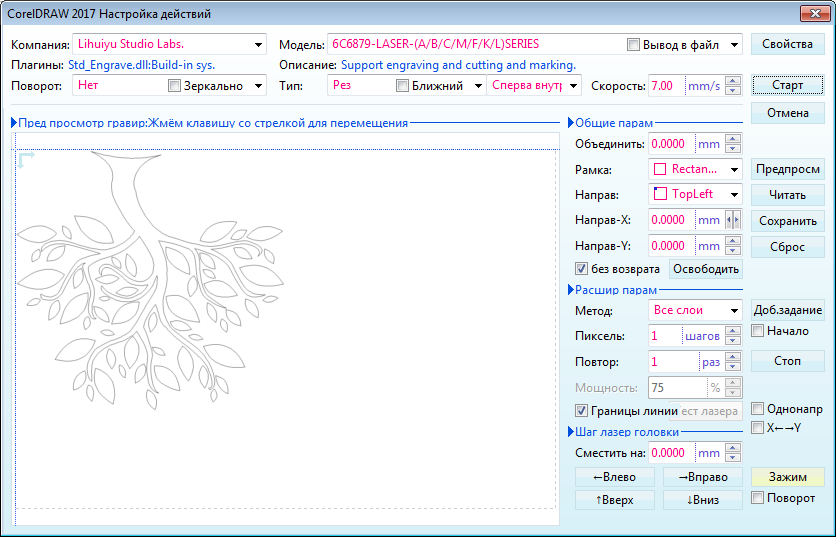Image resolution: width=836 pixels, height=537 pixels.
Task: Decrease Скорость with the down stepper arrow
Action: [x=733, y=90]
